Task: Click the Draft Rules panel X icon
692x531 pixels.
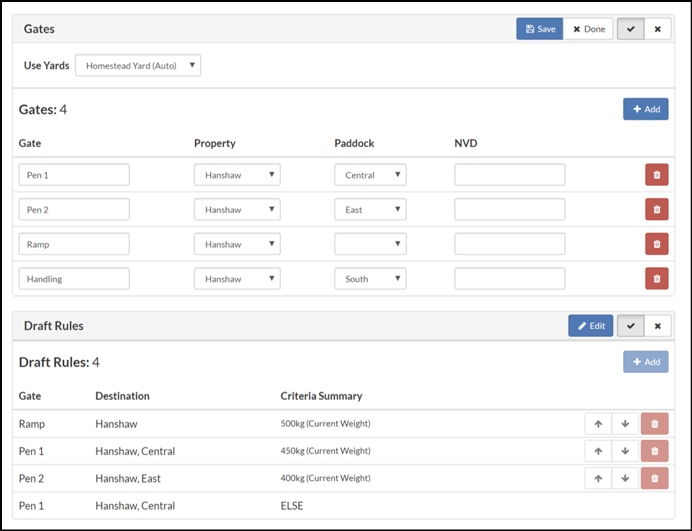Action: click(657, 326)
